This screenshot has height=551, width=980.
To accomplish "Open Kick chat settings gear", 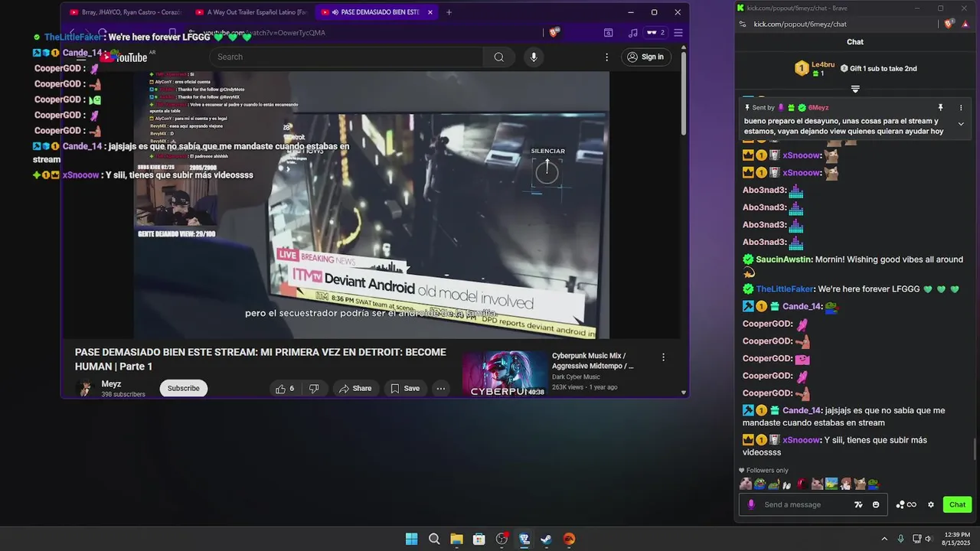I will pos(931,504).
